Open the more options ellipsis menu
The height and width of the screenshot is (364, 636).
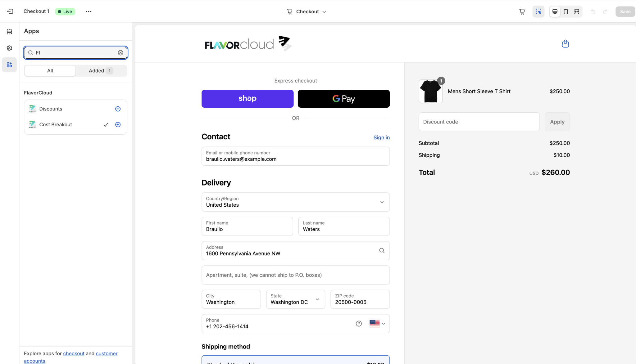pos(89,11)
